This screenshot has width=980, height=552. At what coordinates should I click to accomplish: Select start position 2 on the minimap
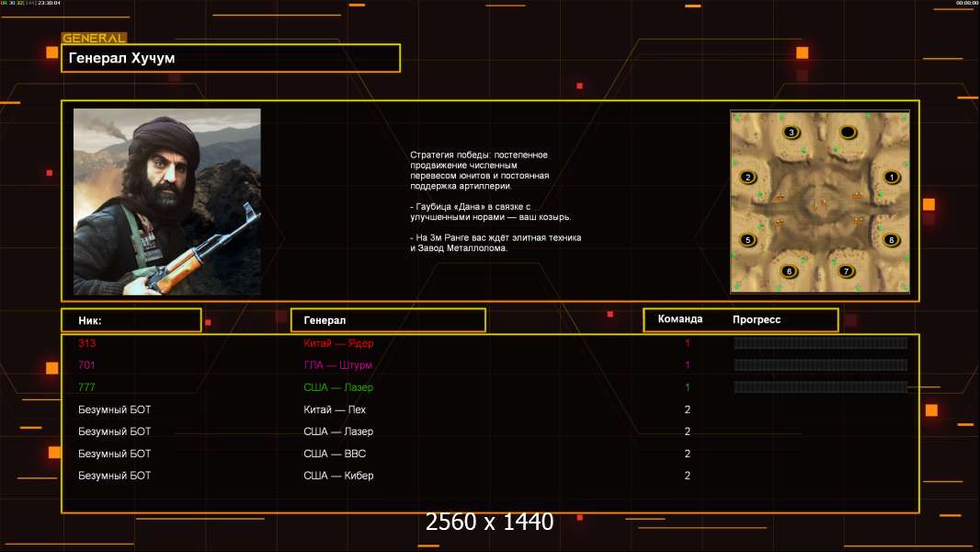click(747, 178)
